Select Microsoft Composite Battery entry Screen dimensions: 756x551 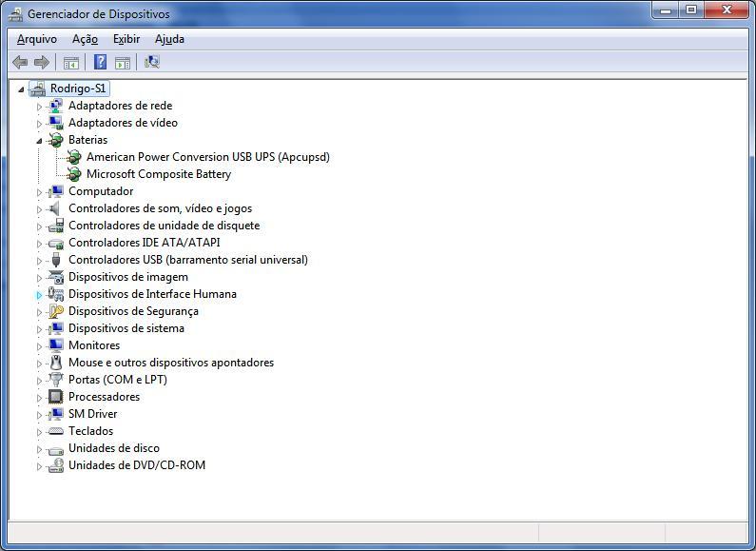pyautogui.click(x=159, y=174)
